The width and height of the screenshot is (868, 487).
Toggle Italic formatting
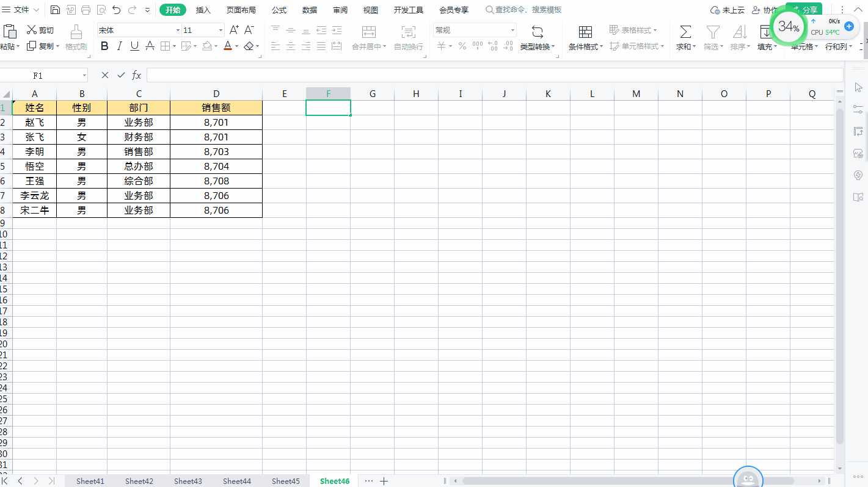(x=120, y=46)
